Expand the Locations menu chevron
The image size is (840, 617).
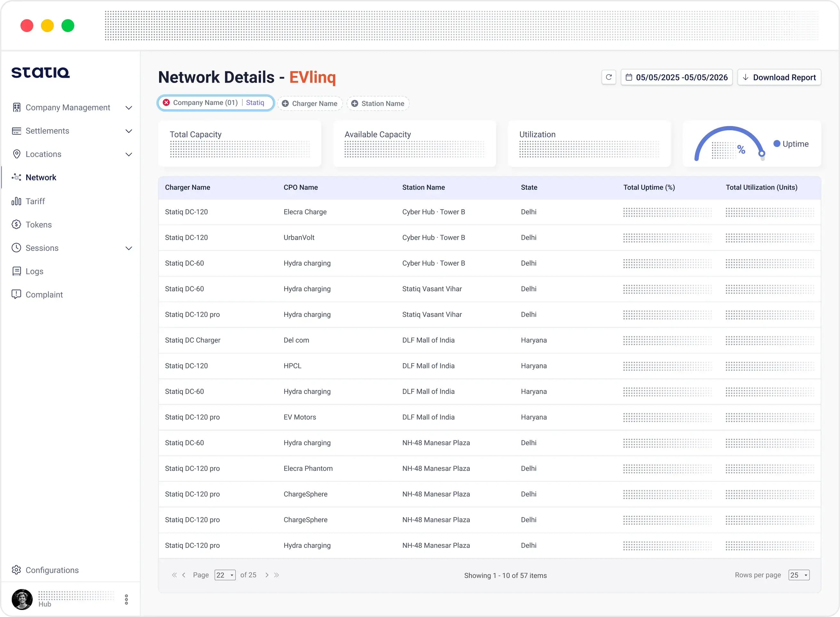point(129,155)
